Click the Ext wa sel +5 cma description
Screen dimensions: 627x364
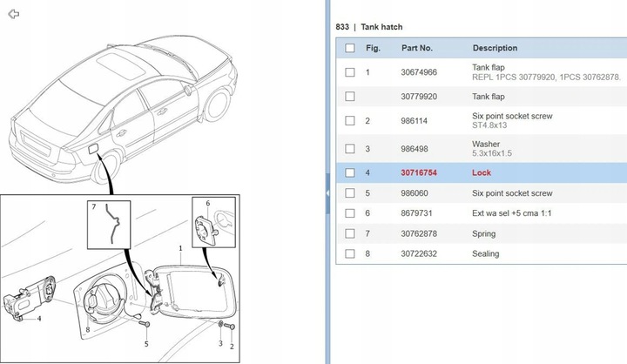pos(511,213)
